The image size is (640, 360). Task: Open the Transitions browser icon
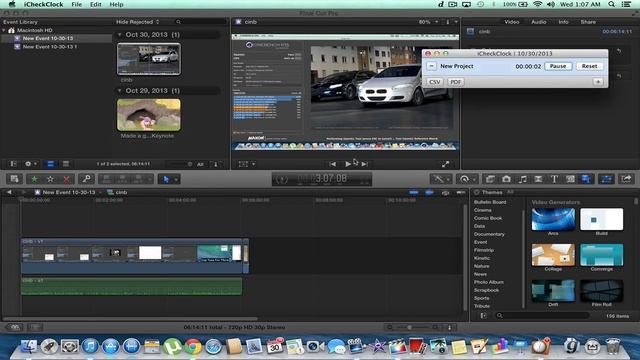[x=538, y=179]
